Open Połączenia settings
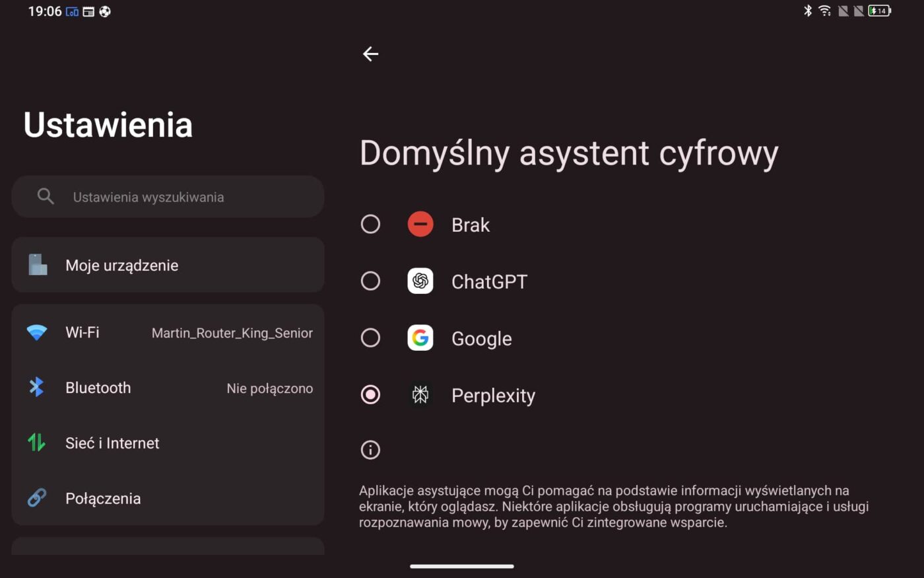Screen dimensions: 924x578 coord(168,498)
